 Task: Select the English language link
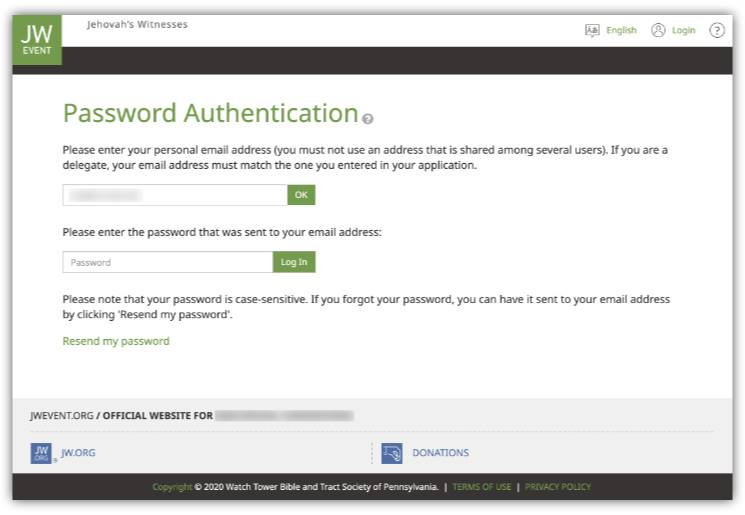(x=621, y=30)
